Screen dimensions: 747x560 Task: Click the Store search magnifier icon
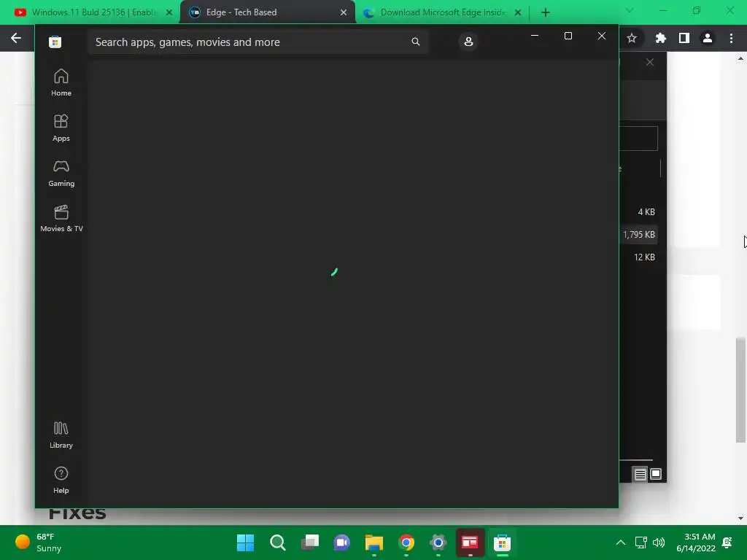[415, 42]
